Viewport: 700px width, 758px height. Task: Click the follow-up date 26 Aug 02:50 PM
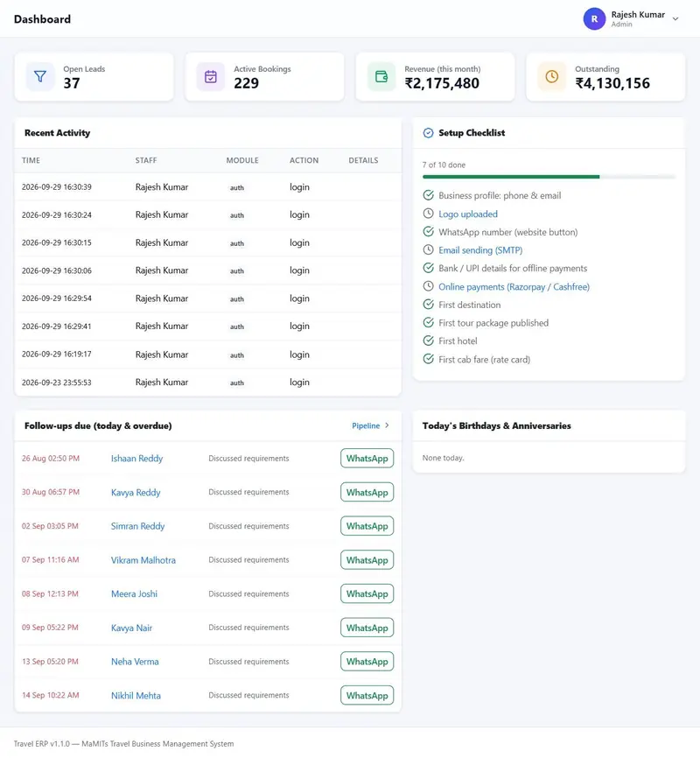point(50,459)
